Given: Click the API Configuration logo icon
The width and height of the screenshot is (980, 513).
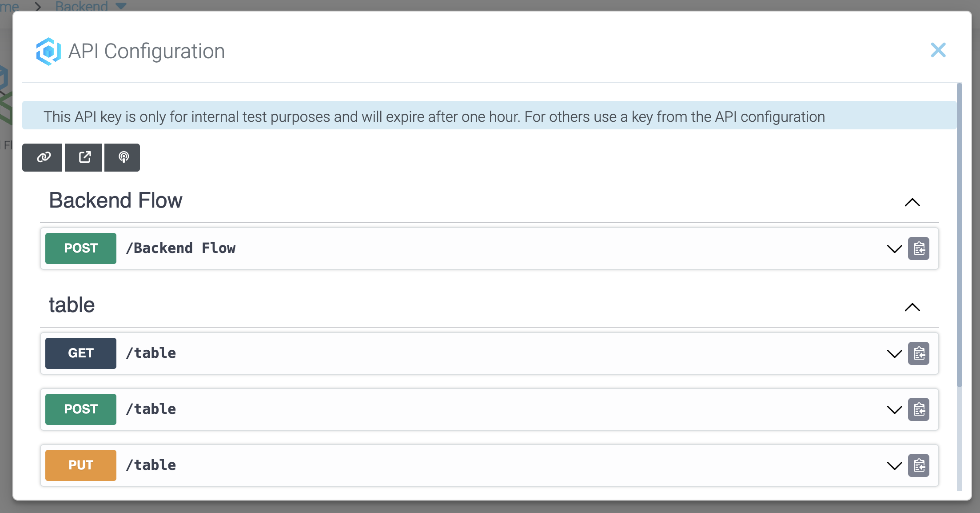Looking at the screenshot, I should 48,52.
